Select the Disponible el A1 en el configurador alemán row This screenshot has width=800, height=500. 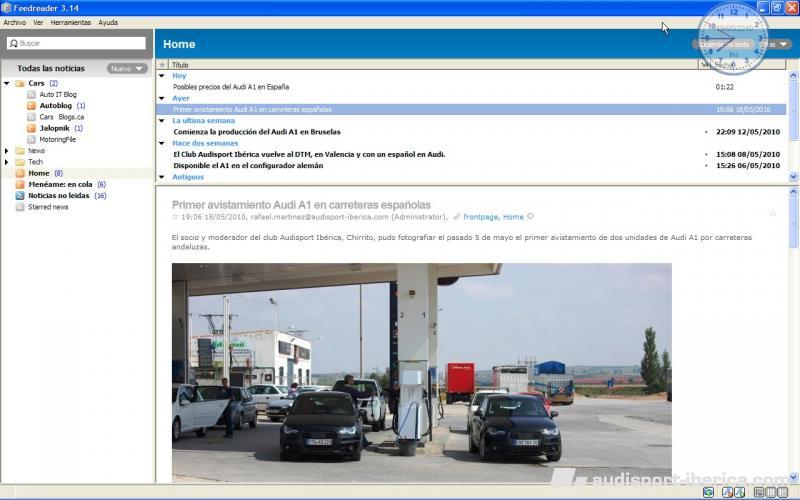pyautogui.click(x=471, y=165)
